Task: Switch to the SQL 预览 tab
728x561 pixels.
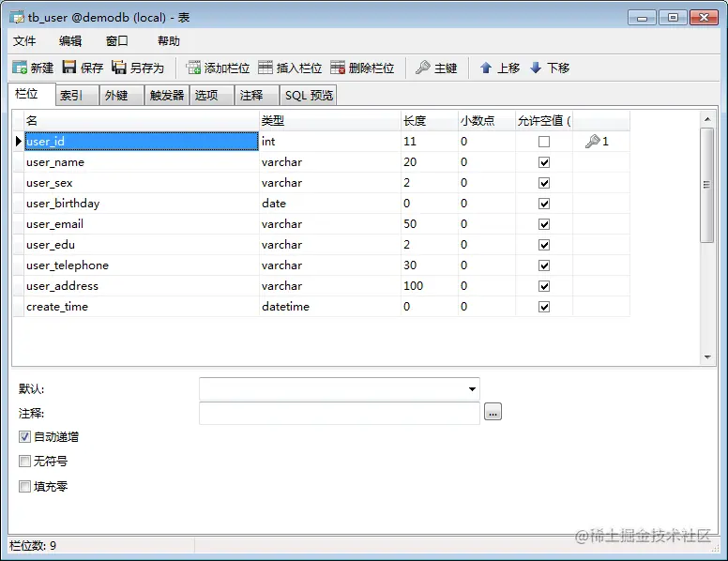Action: tap(309, 95)
